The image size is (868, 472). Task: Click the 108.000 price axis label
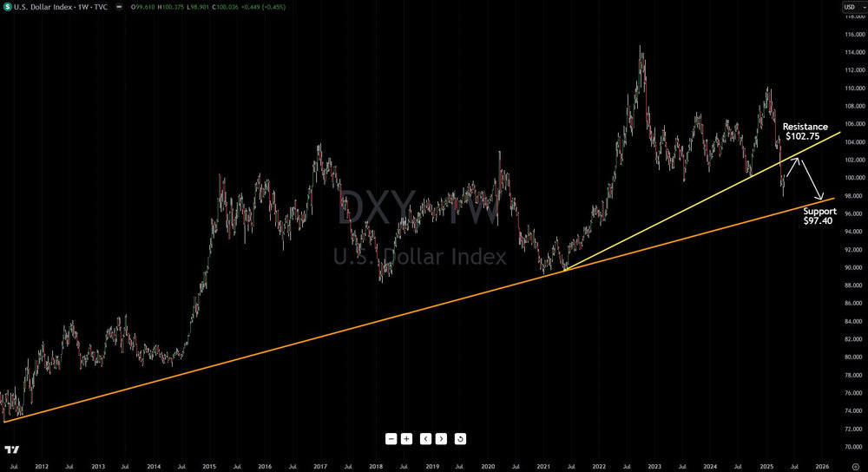coord(855,106)
